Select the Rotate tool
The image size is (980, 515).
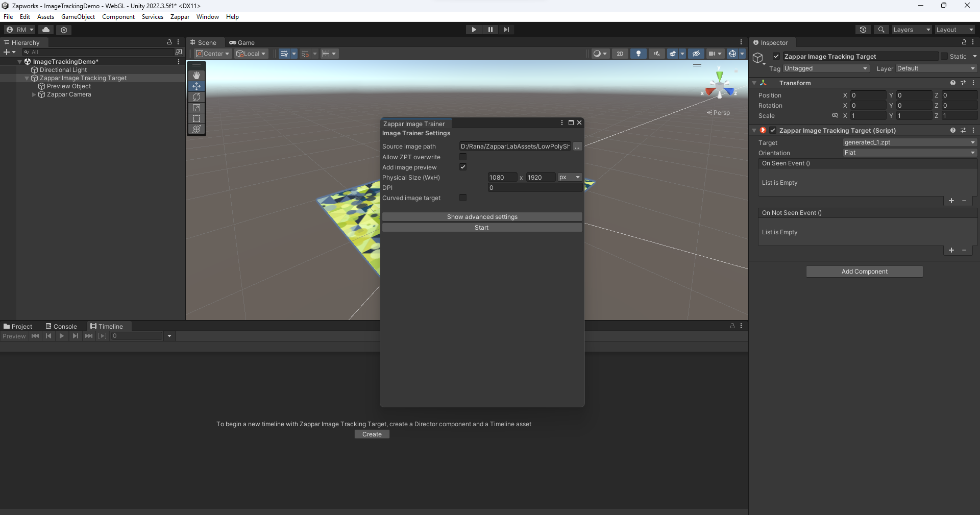[197, 97]
